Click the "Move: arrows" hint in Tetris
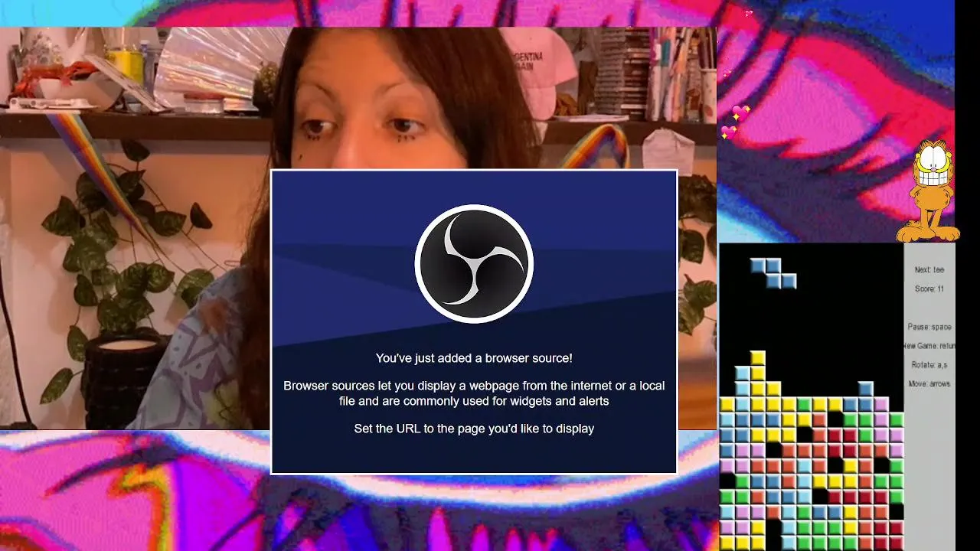Screen dimensions: 980x551 (929, 383)
